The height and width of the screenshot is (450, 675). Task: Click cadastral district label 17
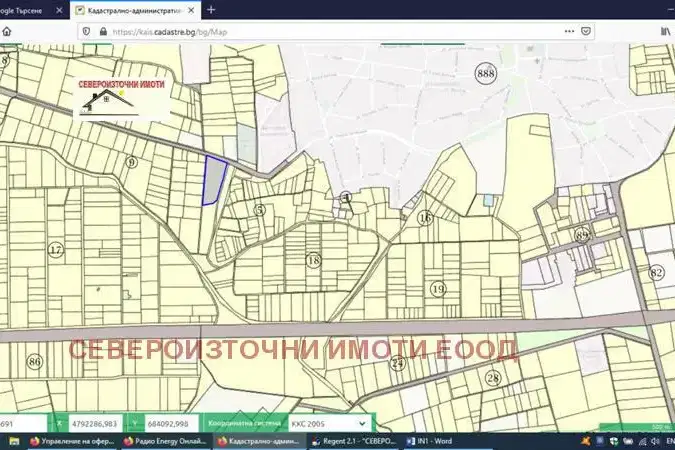tap(56, 250)
